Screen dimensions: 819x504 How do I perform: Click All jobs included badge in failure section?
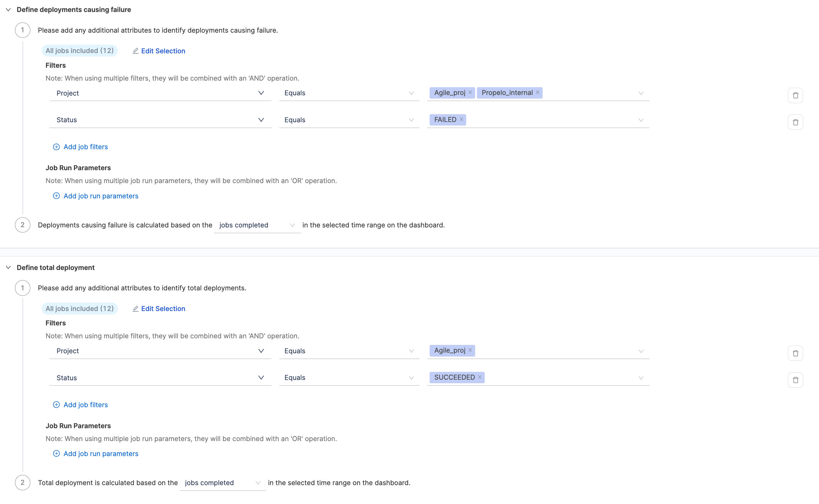click(x=79, y=51)
